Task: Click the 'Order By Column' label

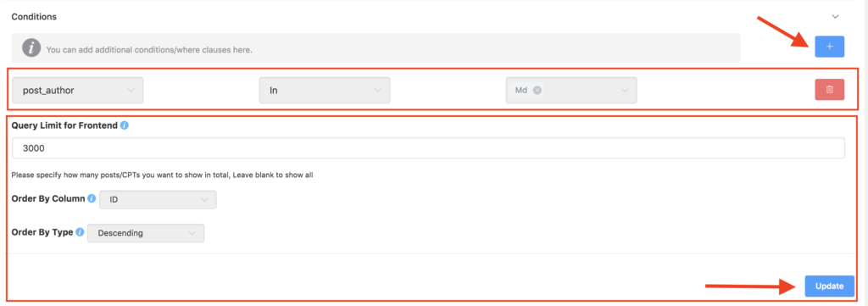Action: [48, 198]
